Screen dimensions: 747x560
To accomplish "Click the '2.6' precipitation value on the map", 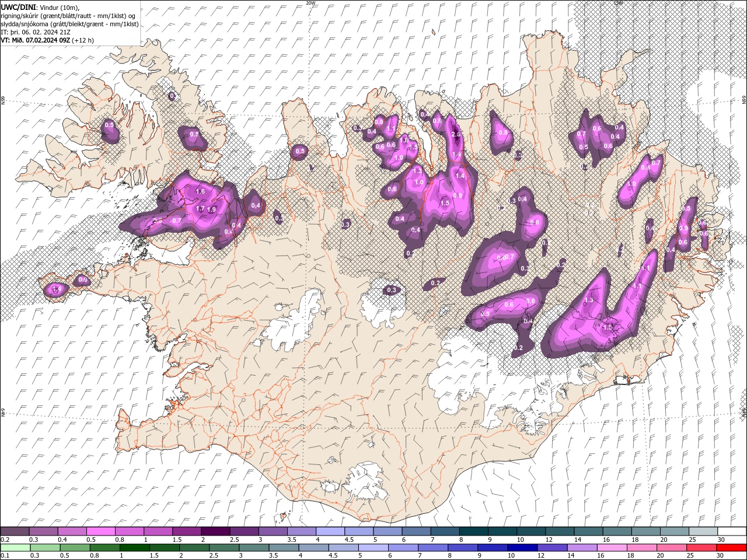I will point(456,134).
